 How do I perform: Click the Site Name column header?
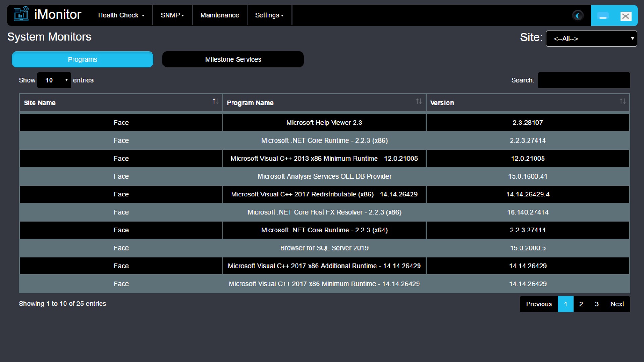(121, 103)
